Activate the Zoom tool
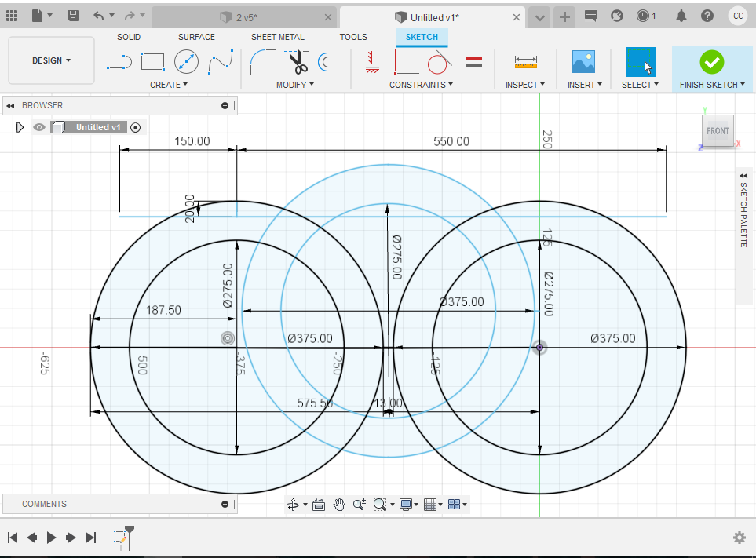Screen dimensions: 756x558 click(x=360, y=505)
